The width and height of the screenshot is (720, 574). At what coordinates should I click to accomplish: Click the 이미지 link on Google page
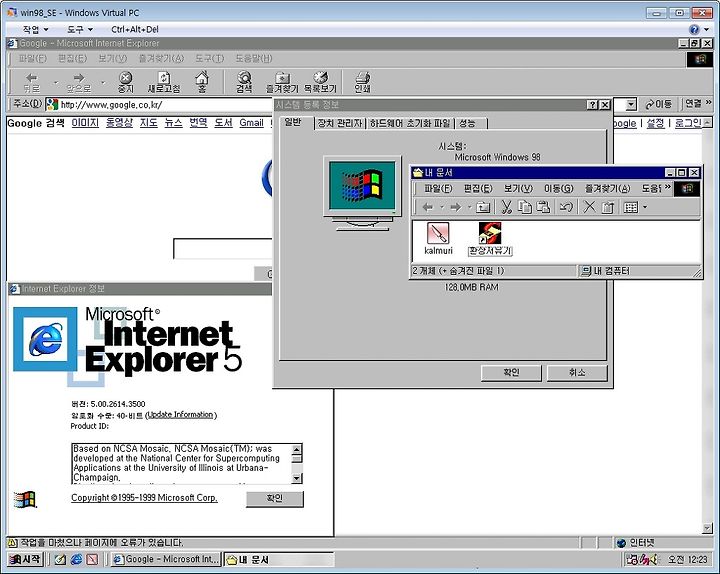coord(85,123)
